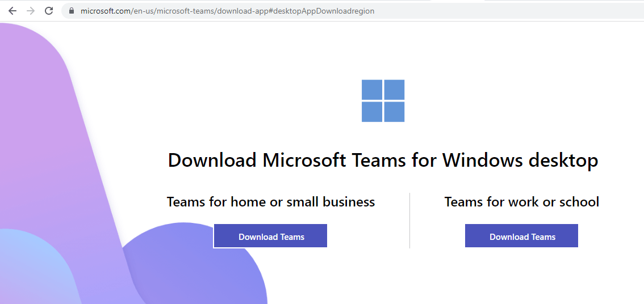Click the blue Windows logo image

click(383, 101)
